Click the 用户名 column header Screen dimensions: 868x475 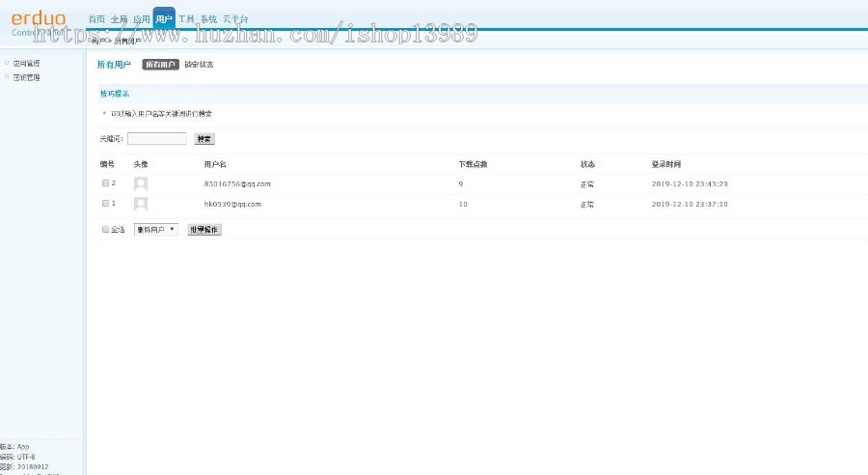click(x=215, y=164)
